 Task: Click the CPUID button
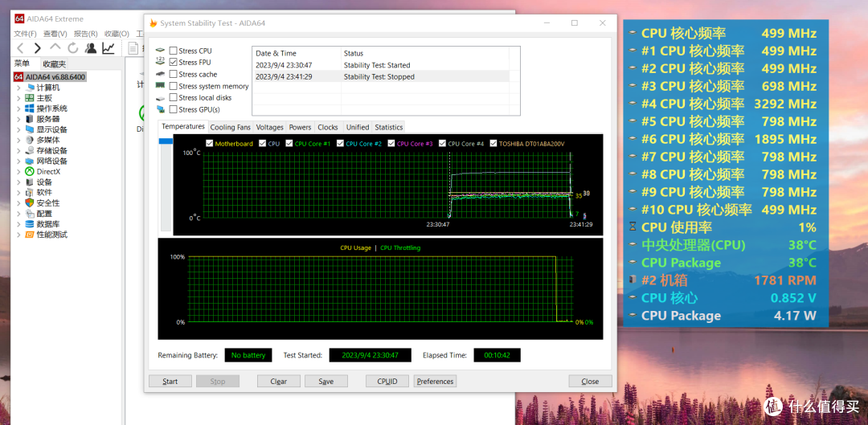click(387, 382)
